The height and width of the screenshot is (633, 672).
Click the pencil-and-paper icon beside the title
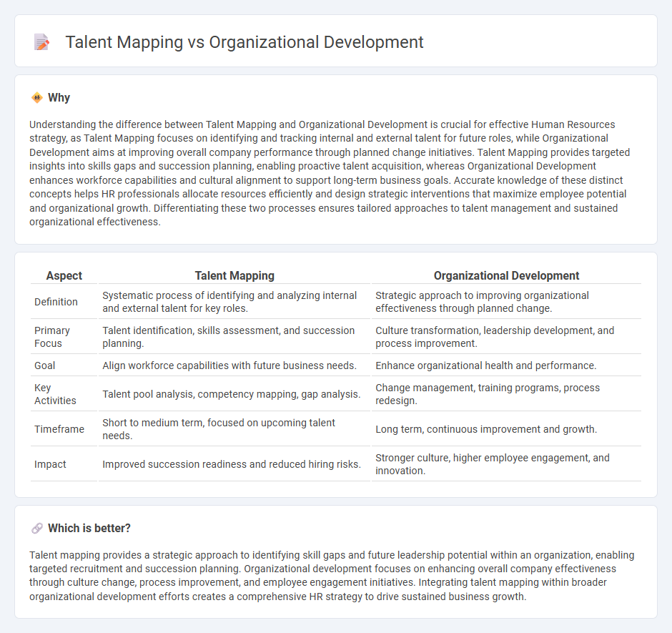coord(41,42)
